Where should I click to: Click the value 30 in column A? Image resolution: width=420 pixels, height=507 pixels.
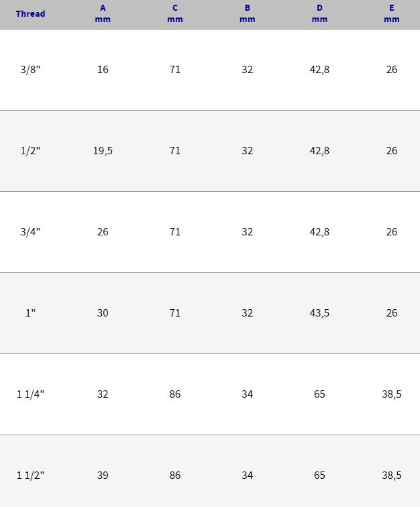103,313
